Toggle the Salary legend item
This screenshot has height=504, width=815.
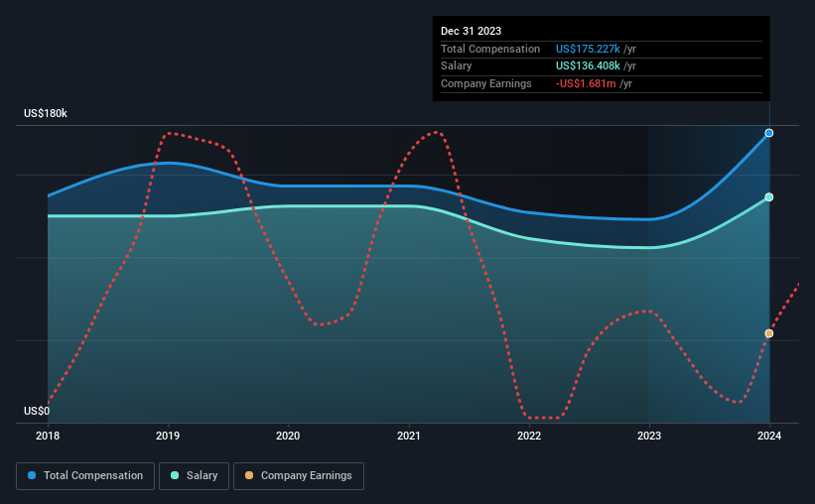[x=194, y=476]
